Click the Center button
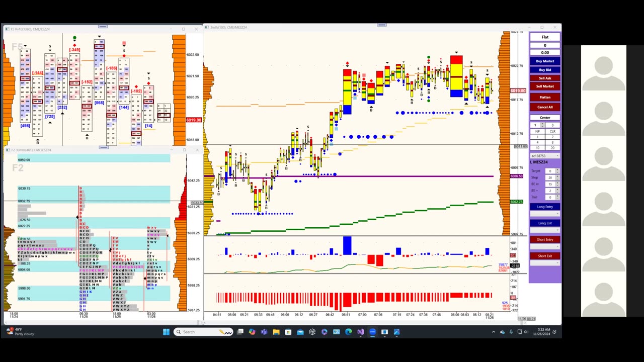 [545, 118]
